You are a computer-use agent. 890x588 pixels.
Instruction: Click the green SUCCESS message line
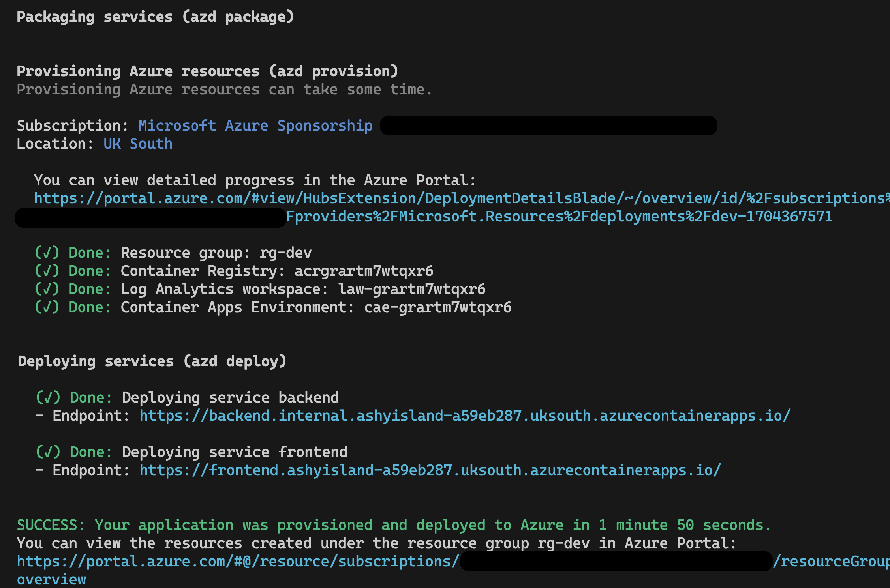coord(394,525)
